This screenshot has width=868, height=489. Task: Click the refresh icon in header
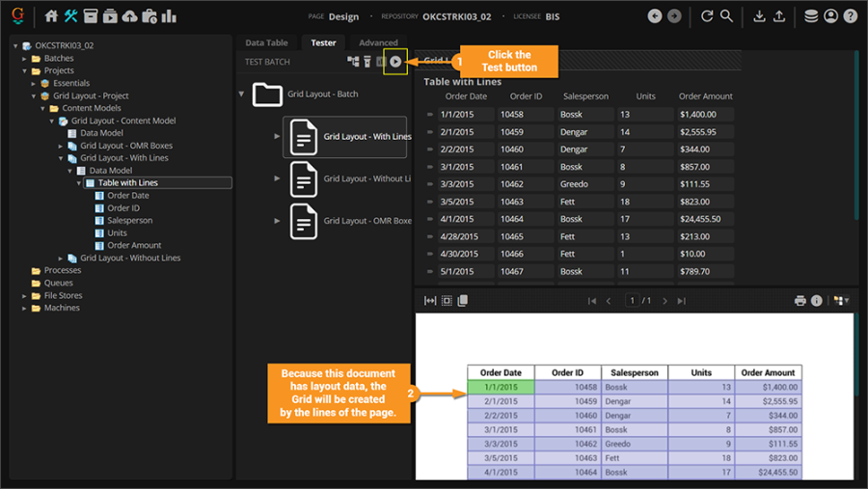707,16
